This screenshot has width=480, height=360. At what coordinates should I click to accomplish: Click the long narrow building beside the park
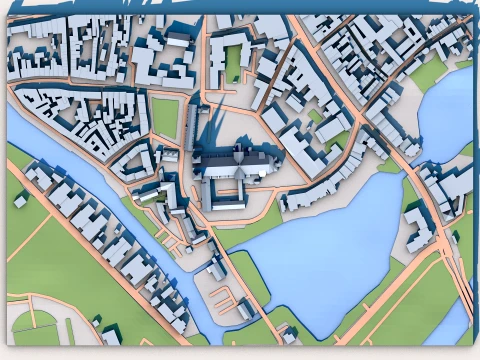[x=192, y=127]
